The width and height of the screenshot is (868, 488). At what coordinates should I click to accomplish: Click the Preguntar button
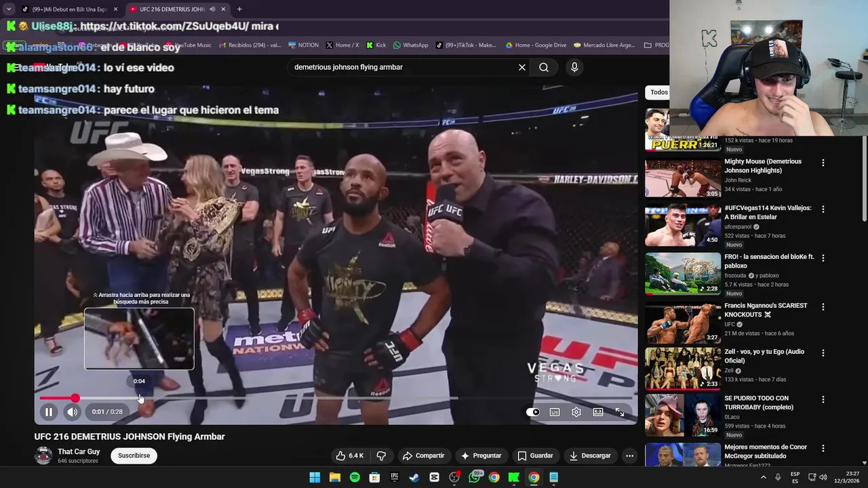pyautogui.click(x=481, y=455)
